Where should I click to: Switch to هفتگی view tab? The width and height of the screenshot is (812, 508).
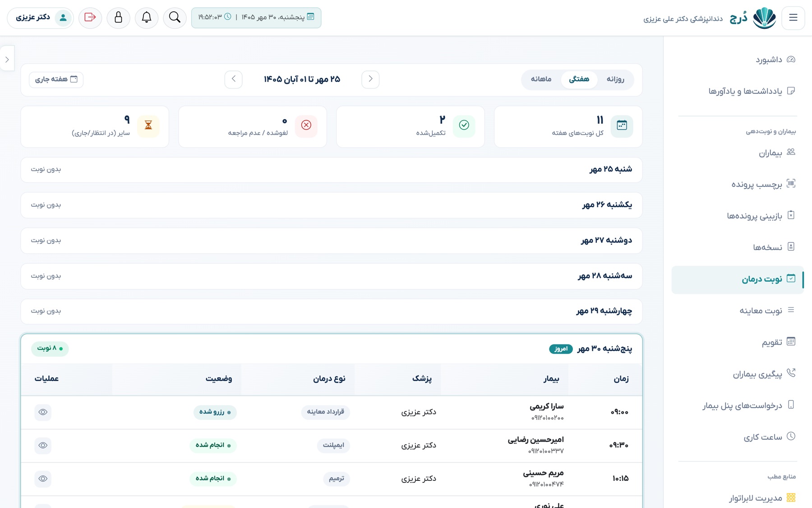click(579, 79)
